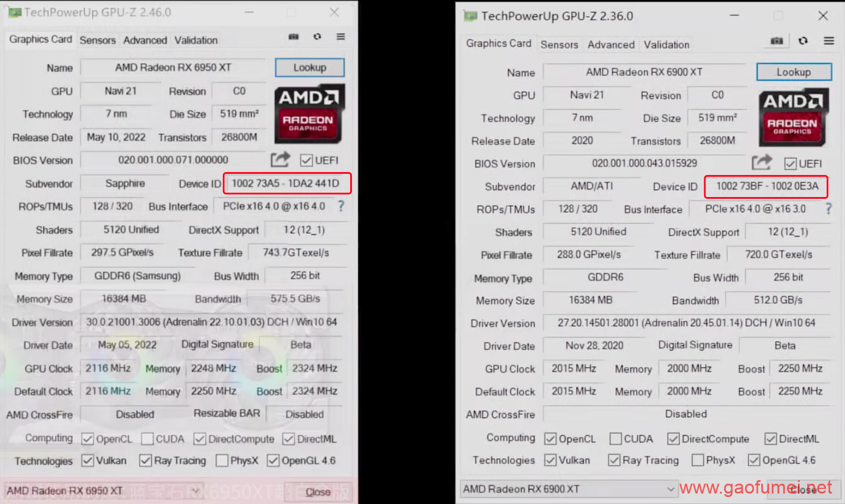The width and height of the screenshot is (845, 504).
Task: Click the screenshot camera icon in GPU-Z 2.46.0
Action: click(x=294, y=37)
